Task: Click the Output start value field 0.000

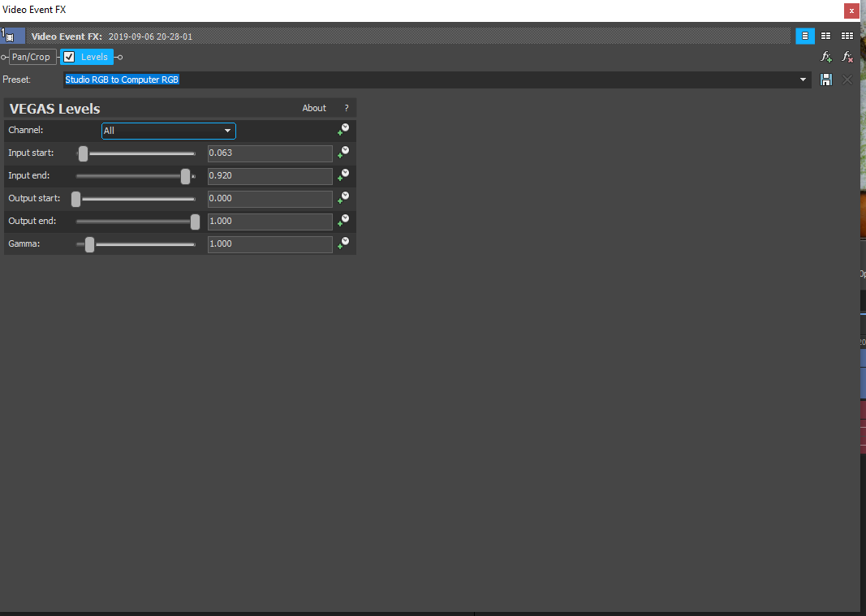Action: 270,198
